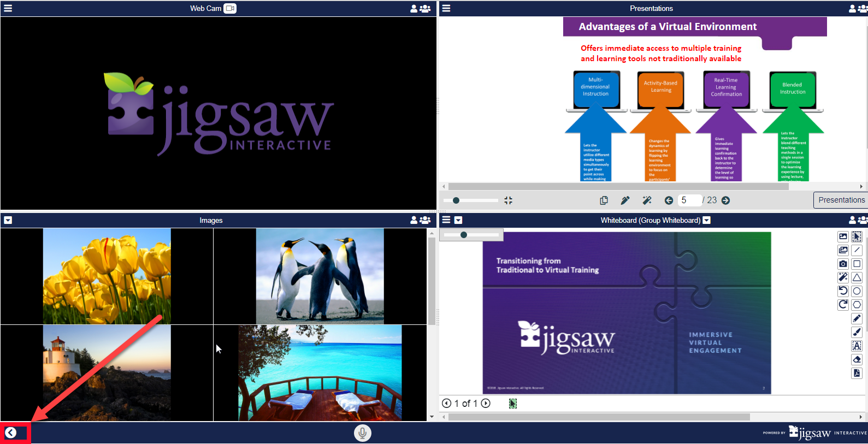The height and width of the screenshot is (444, 868).
Task: Toggle the Web Cam camera icon
Action: click(x=230, y=8)
